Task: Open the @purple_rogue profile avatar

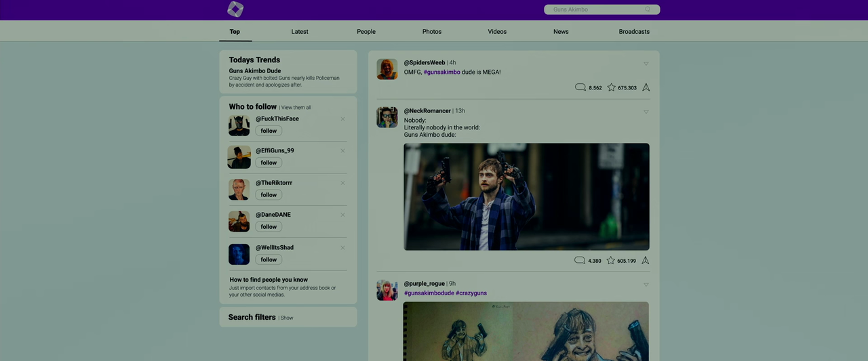Action: pyautogui.click(x=387, y=290)
